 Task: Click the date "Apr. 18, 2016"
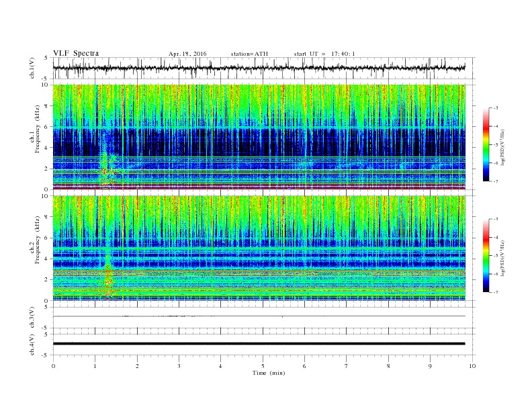(x=187, y=54)
